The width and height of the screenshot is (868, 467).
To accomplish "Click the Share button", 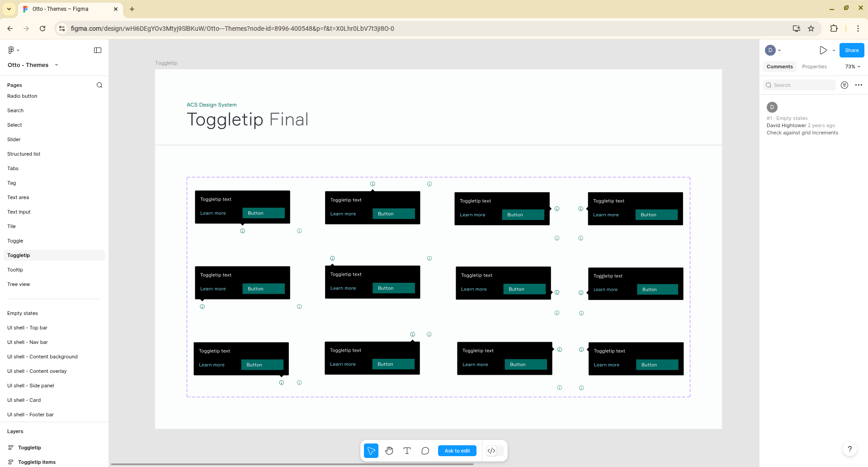I will tap(851, 50).
